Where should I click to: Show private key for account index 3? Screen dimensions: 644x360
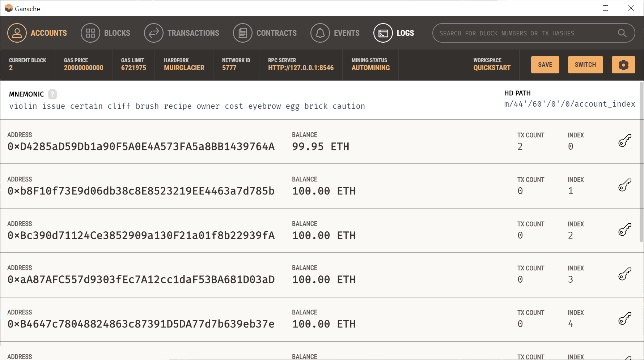[x=625, y=274]
